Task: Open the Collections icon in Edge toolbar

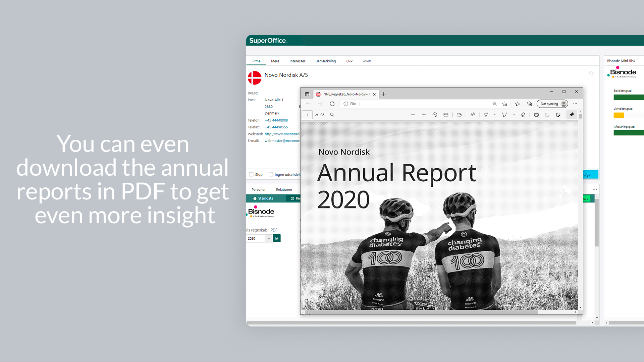Action: [530, 104]
